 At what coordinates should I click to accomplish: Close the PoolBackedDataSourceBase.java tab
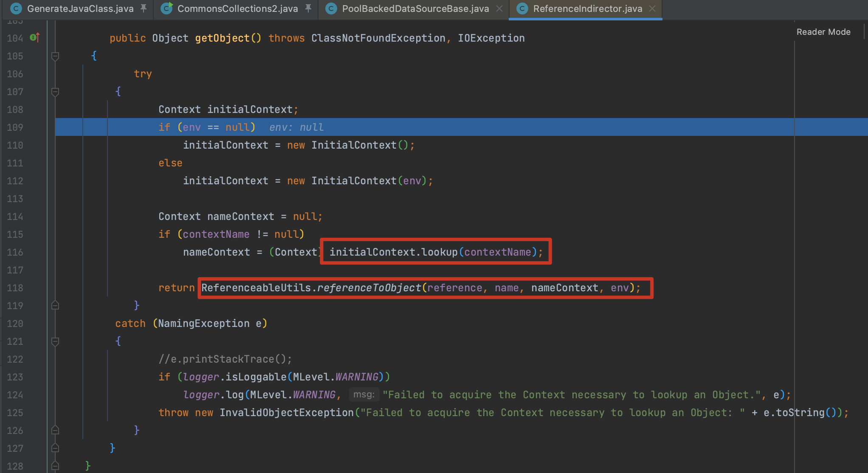(500, 8)
